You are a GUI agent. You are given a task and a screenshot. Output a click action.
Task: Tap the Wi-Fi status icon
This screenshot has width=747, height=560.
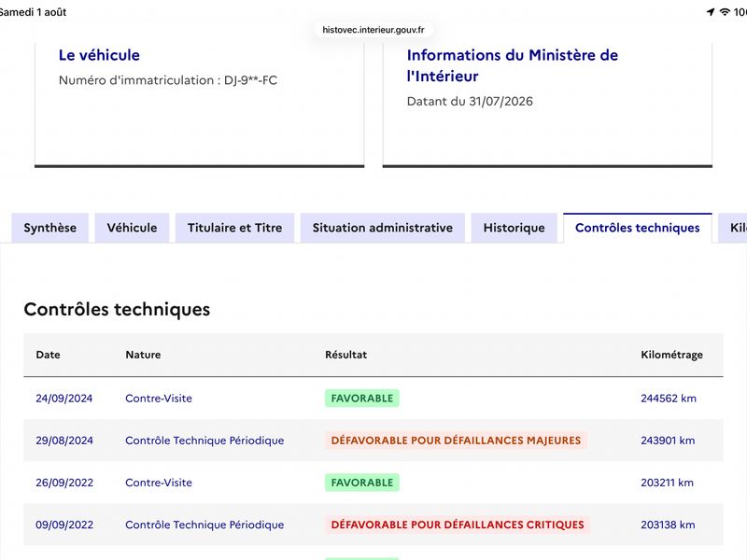coord(725,12)
